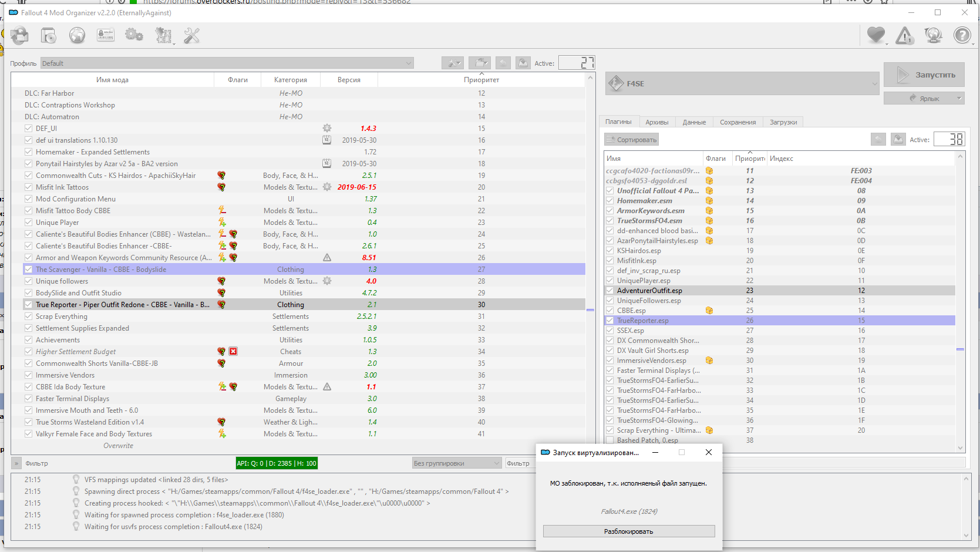
Task: Open the F4SE executable dropdown
Action: tap(742, 83)
